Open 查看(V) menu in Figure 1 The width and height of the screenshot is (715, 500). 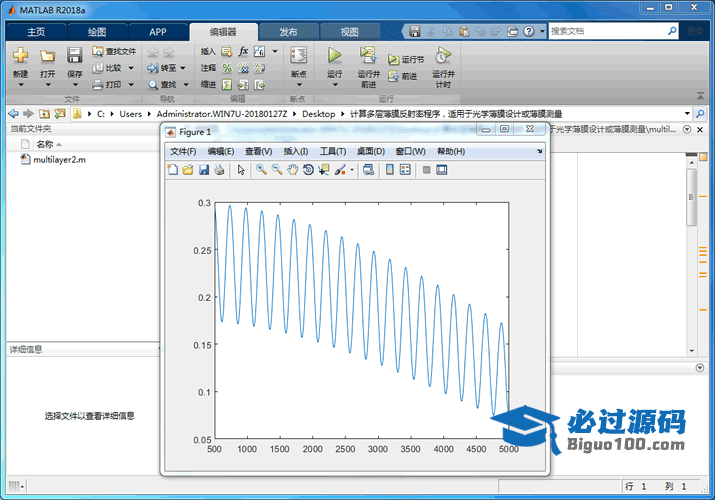pyautogui.click(x=259, y=151)
